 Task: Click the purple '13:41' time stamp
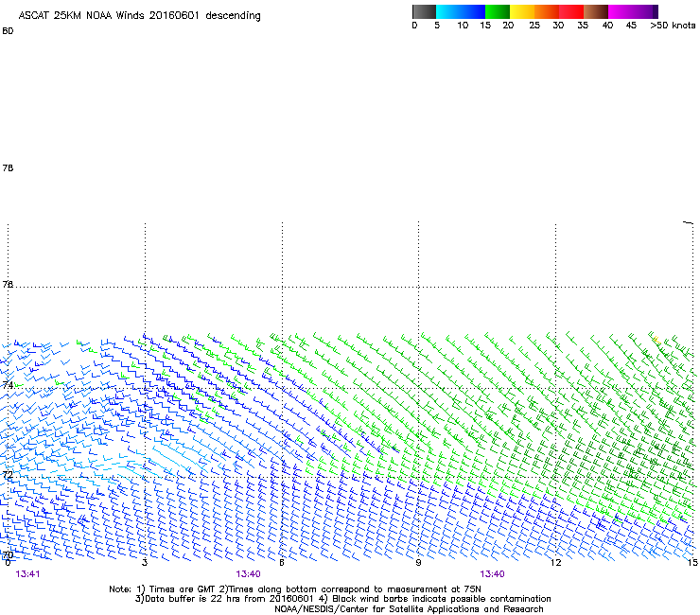coord(27,574)
